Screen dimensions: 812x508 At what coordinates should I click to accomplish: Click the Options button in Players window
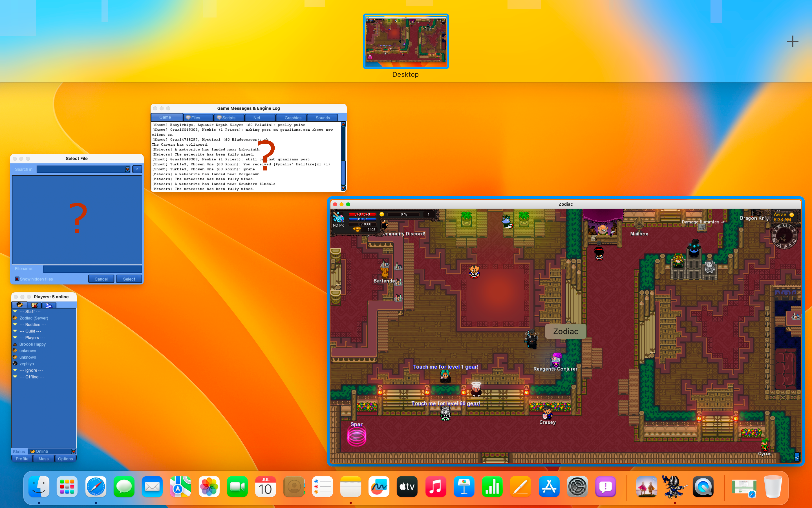pyautogui.click(x=65, y=459)
